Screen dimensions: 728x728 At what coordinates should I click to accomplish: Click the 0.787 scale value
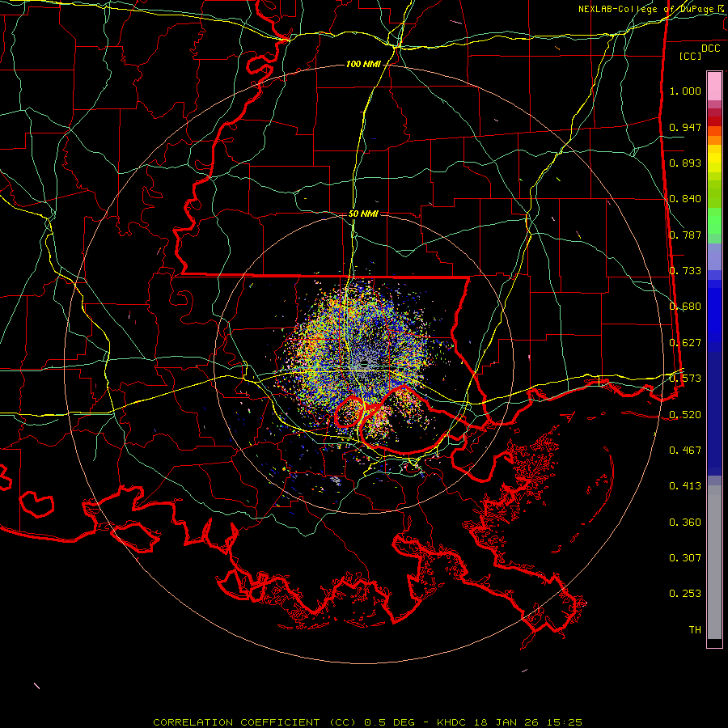[x=685, y=235]
